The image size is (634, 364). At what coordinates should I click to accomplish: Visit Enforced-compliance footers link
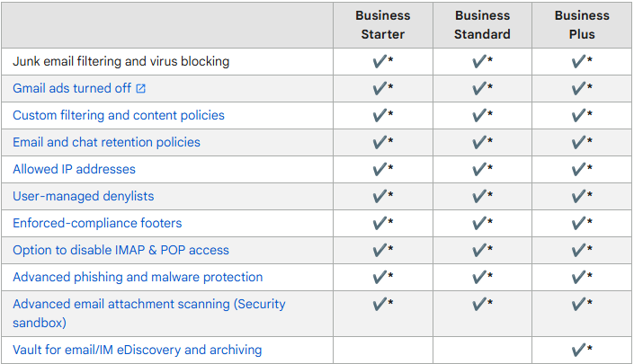[x=97, y=223]
